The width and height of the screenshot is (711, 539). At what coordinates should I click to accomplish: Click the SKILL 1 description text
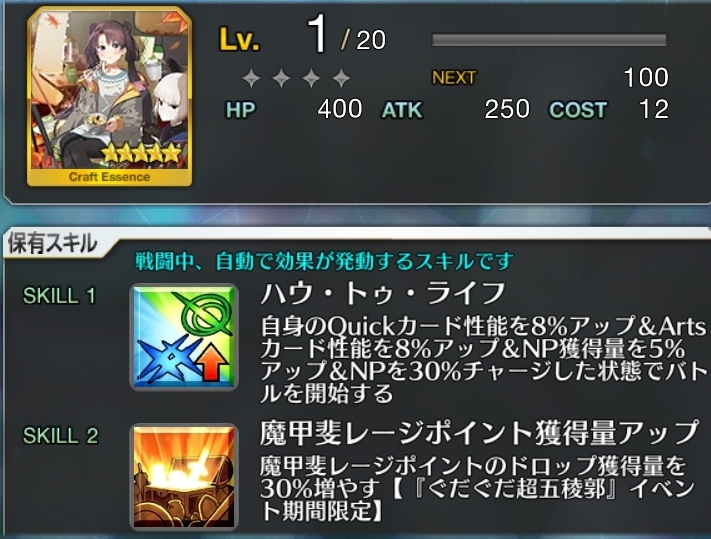(484, 359)
